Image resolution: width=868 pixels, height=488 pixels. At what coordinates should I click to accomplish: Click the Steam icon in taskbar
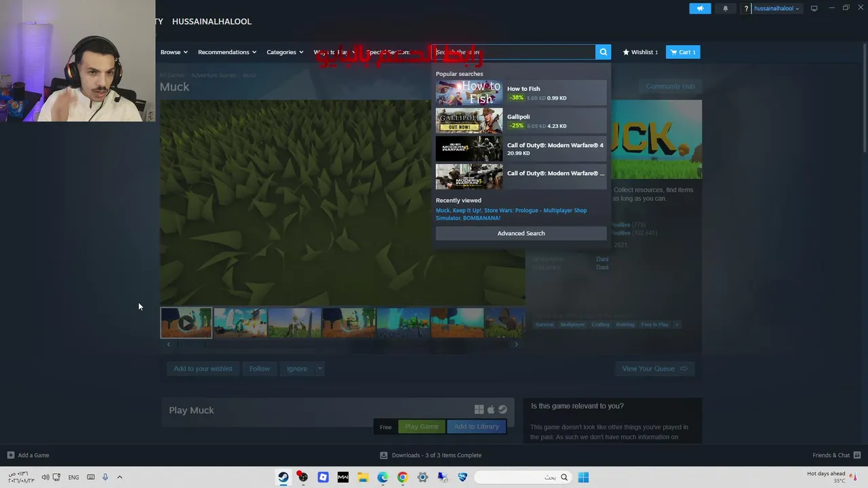click(283, 477)
